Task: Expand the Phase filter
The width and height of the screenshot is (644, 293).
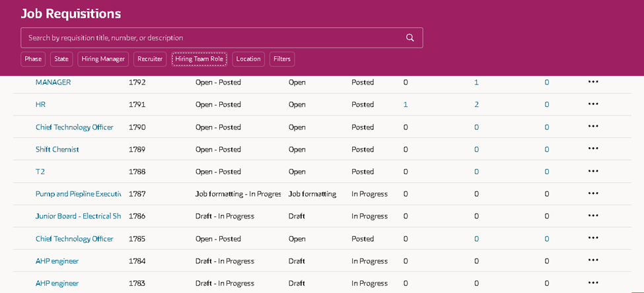Action: [x=33, y=59]
